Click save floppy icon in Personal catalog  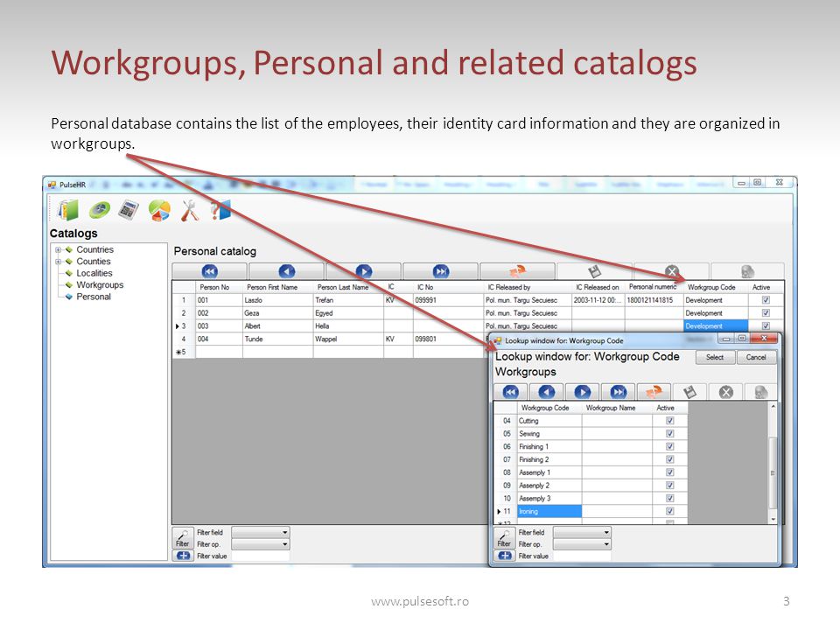595,271
